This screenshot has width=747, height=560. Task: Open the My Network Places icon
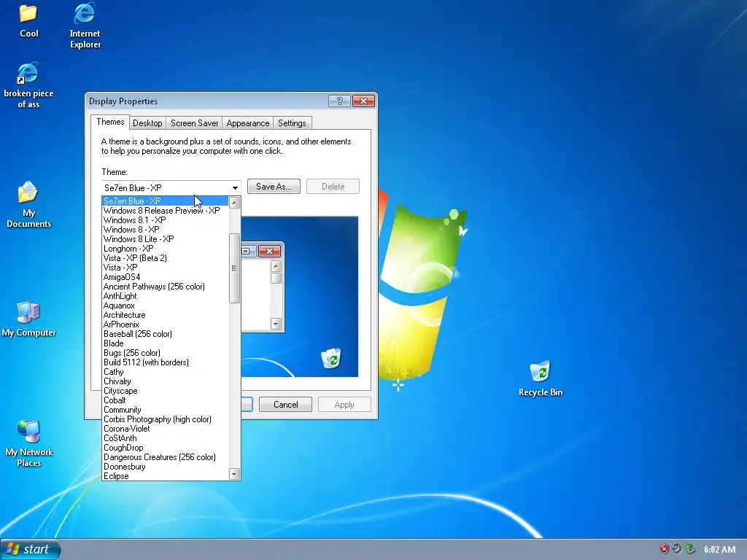(x=28, y=444)
